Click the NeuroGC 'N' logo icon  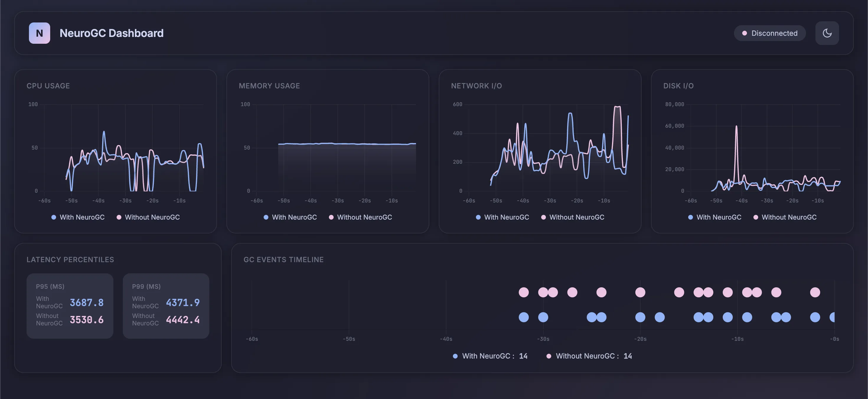point(40,33)
